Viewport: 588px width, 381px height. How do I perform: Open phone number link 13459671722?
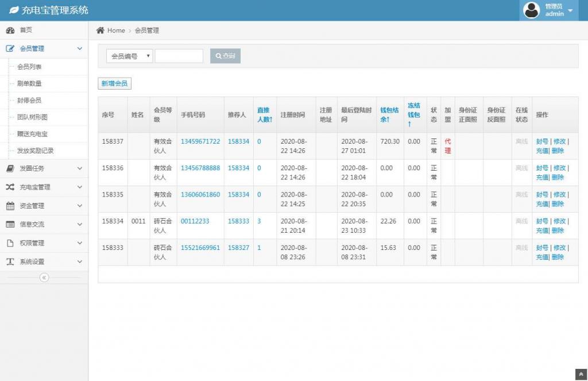click(x=200, y=141)
